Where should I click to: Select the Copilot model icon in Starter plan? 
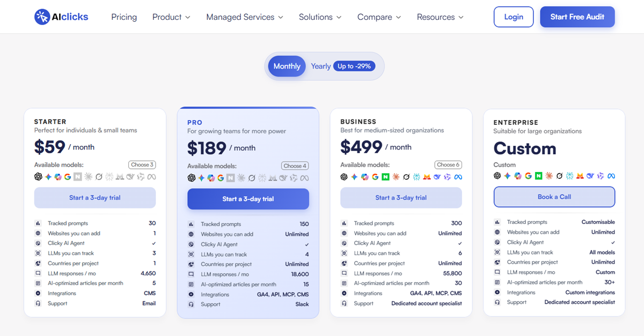(58, 177)
